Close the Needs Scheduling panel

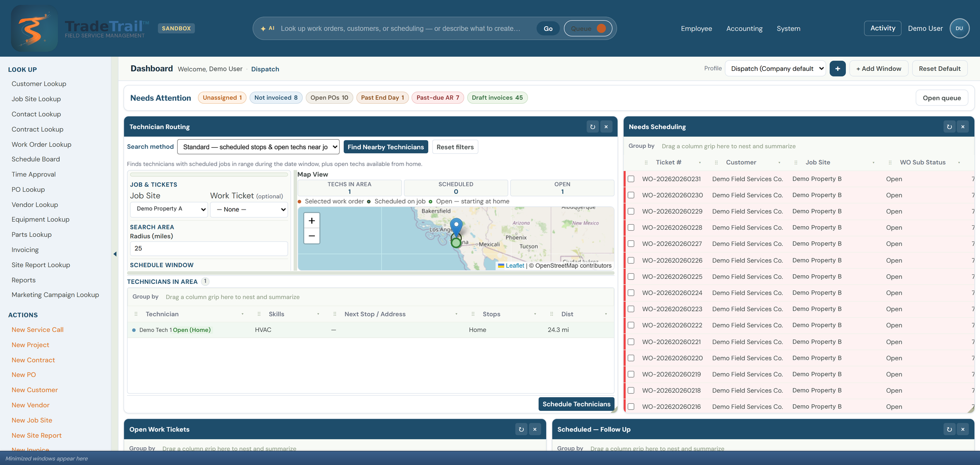[963, 126]
